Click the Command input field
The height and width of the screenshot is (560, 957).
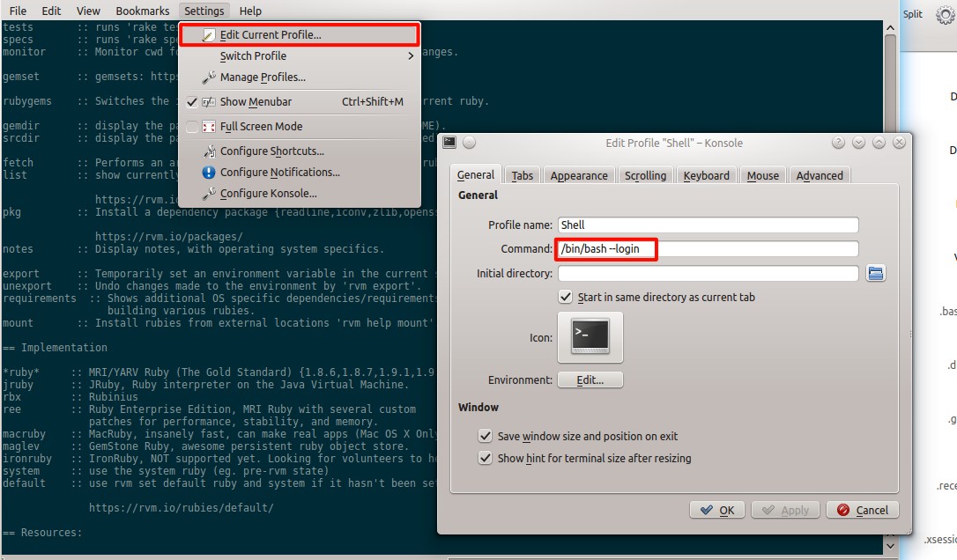[x=708, y=249]
